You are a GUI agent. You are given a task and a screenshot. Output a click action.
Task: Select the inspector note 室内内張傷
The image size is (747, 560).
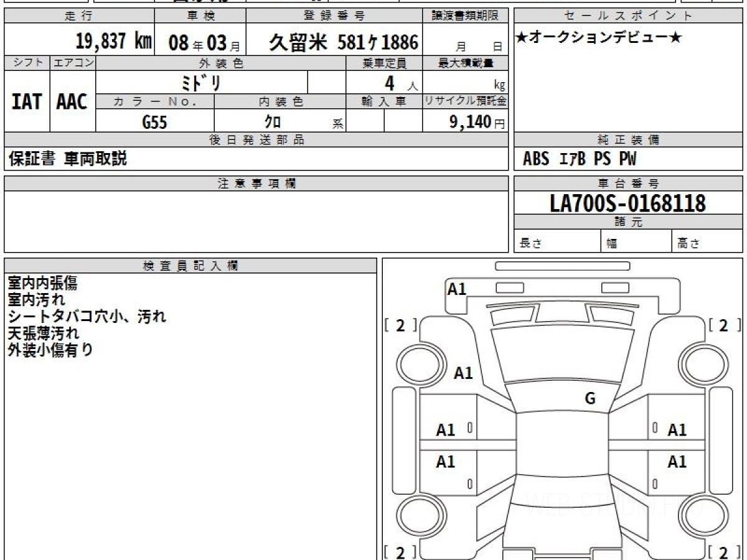pyautogui.click(x=42, y=283)
